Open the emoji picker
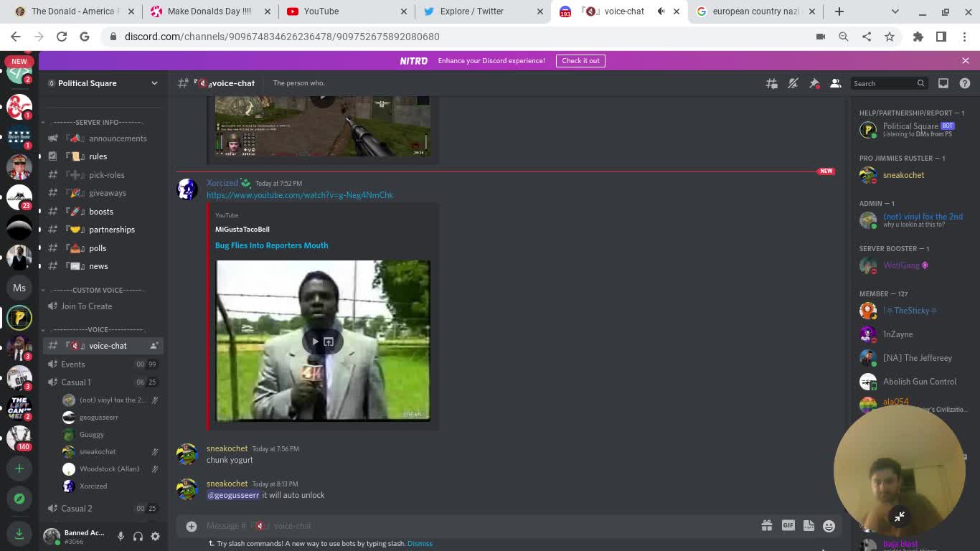This screenshot has width=980, height=551. pos(829,526)
